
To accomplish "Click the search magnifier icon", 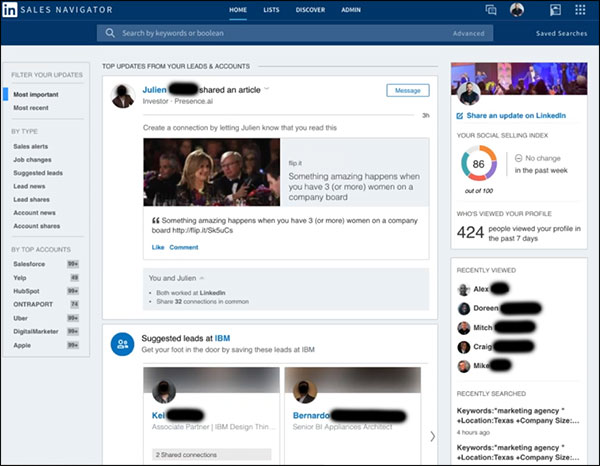I will coord(110,33).
